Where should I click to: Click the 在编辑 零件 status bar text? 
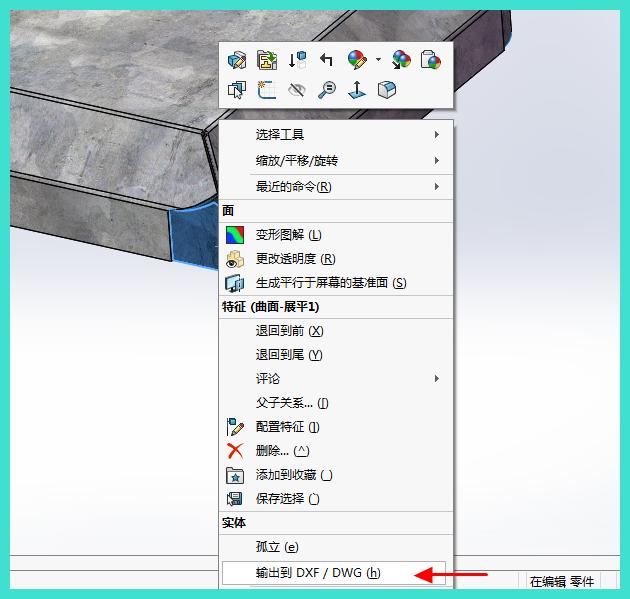pos(562,581)
